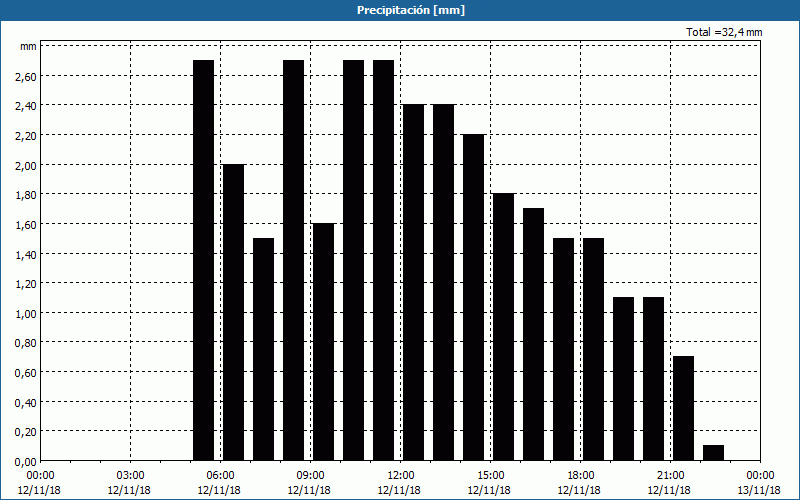This screenshot has height=500, width=800.
Task: Select the smallest bar near 22:00
Action: tap(714, 453)
